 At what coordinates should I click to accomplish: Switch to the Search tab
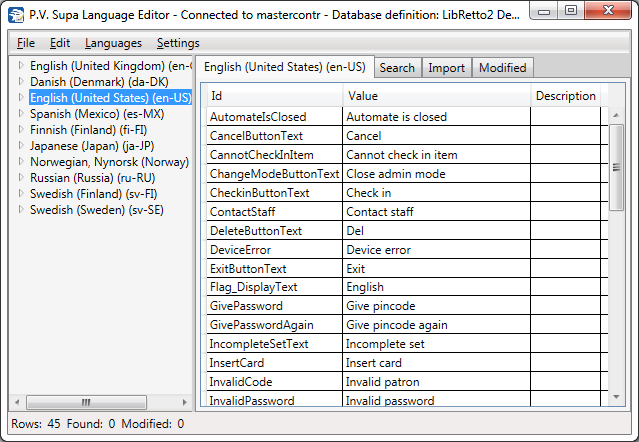point(397,68)
